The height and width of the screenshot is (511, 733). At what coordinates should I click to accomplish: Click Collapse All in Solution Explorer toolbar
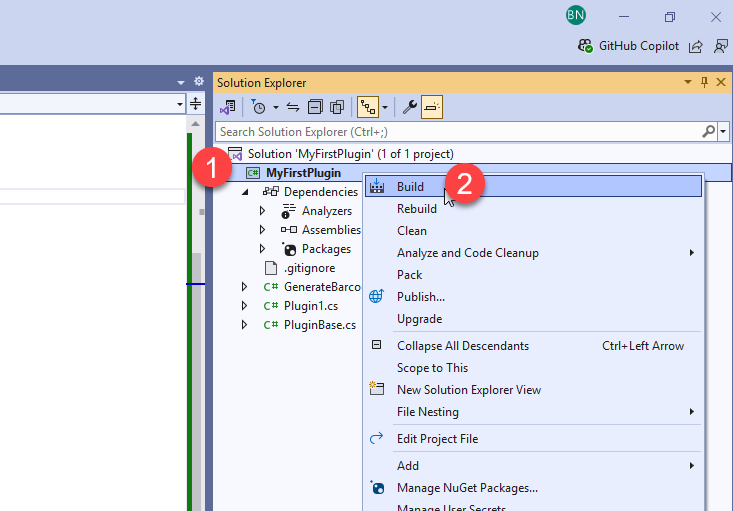click(315, 108)
